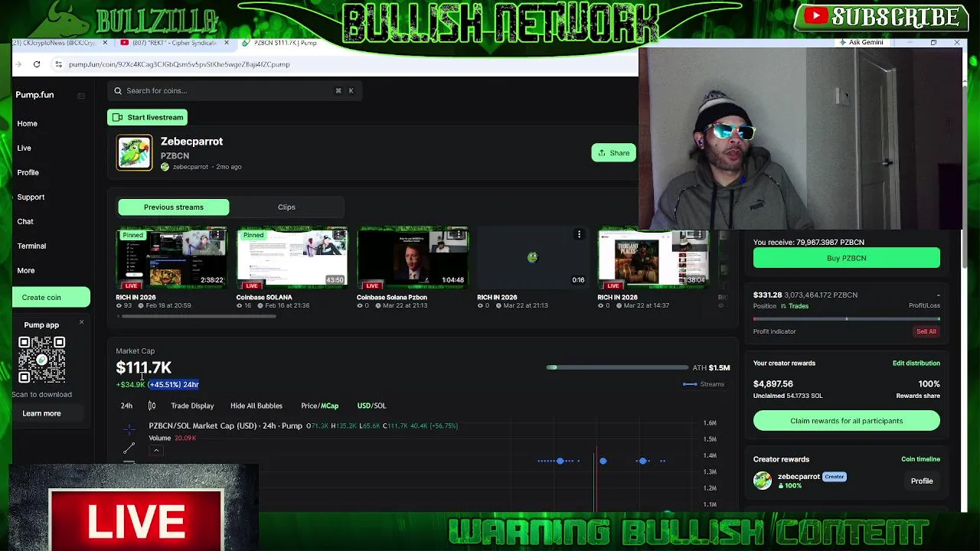
Task: Collapse sidebar icon next to Pump.fun logo
Action: click(80, 96)
